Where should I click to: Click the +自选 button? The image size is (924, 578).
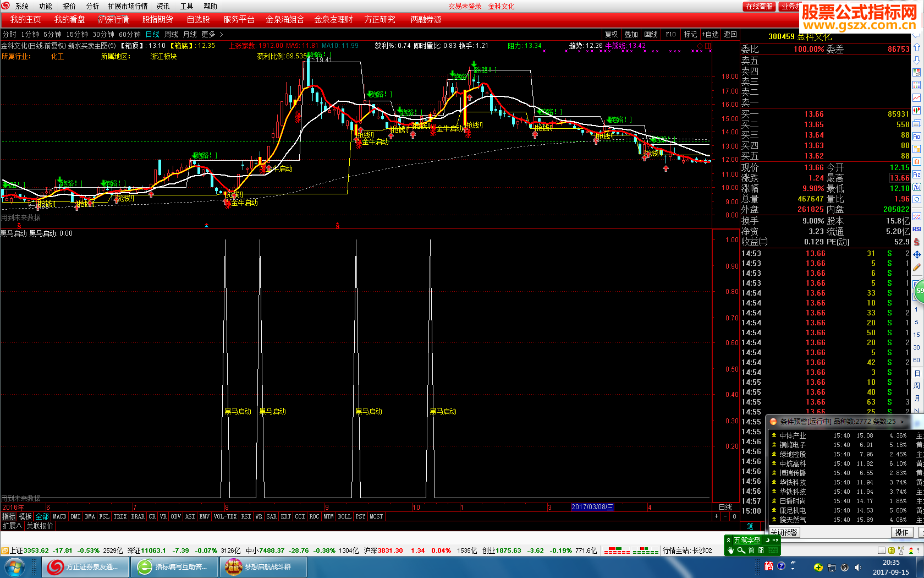pos(710,34)
